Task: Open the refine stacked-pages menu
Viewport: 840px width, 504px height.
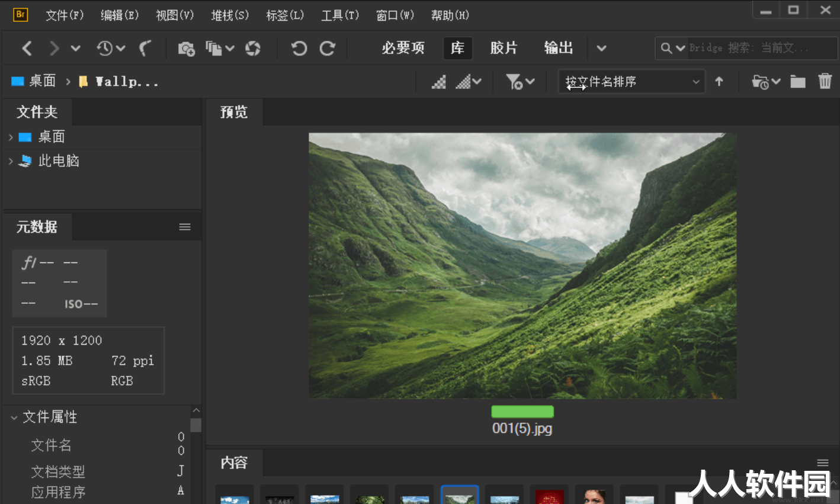Action: click(220, 49)
